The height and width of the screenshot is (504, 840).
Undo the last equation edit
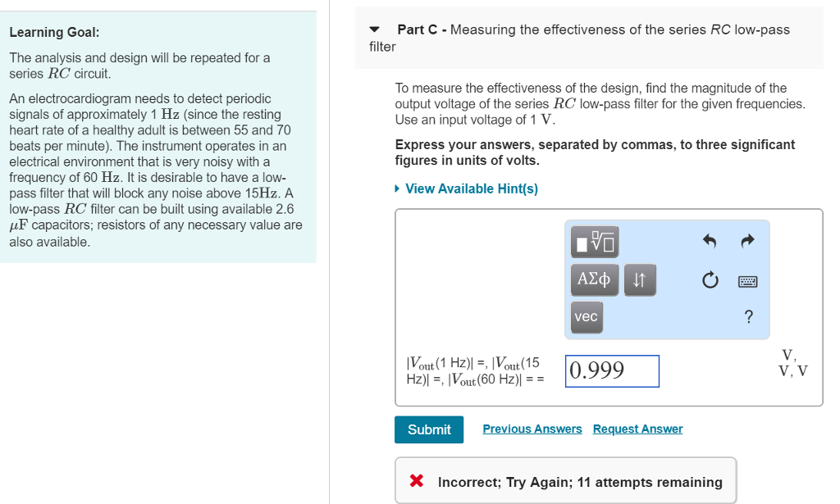point(711,241)
